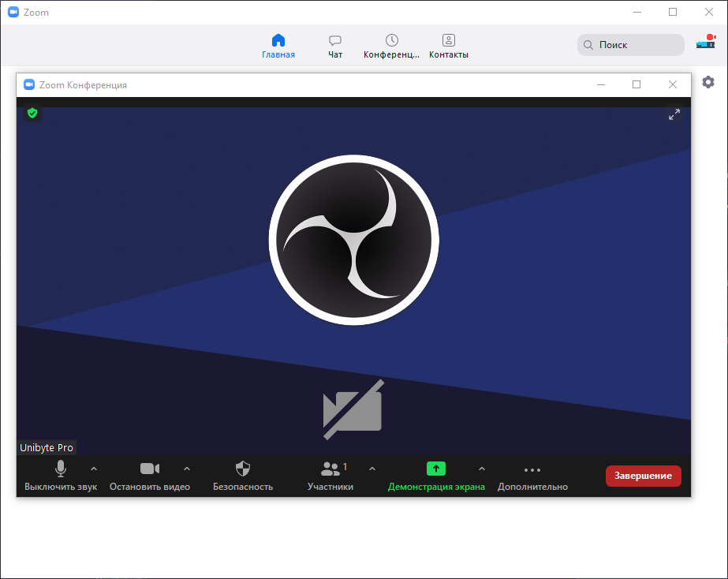Open the Участники participants panel
Viewport: 728px width, 579px height.
330,476
